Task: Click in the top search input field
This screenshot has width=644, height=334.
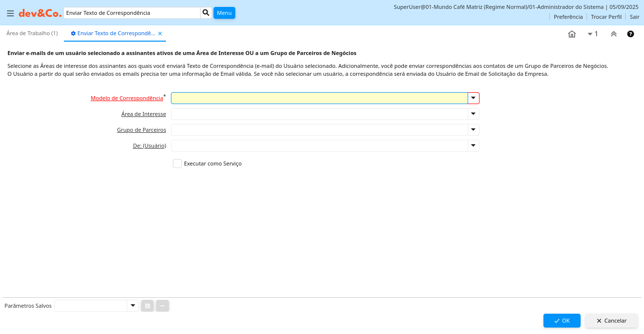Action: click(x=132, y=13)
